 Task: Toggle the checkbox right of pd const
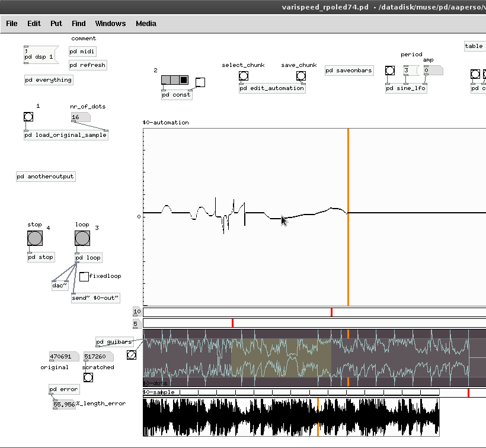click(200, 82)
